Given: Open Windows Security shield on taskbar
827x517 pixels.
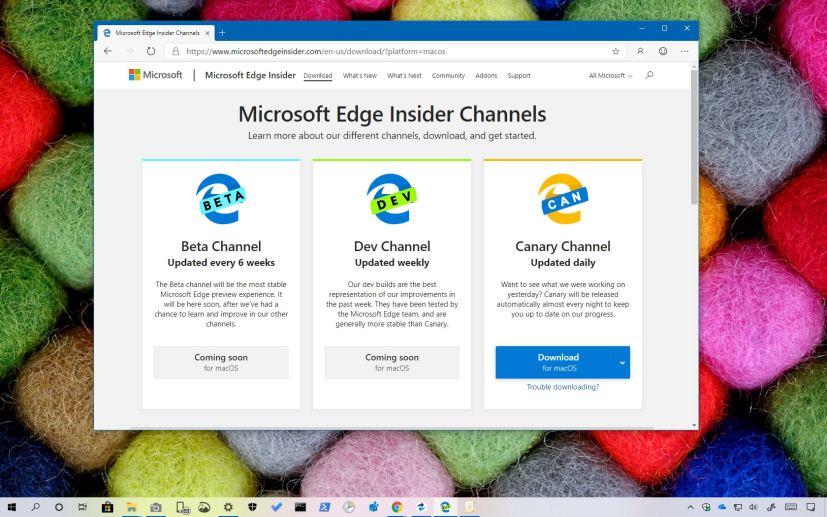Looking at the screenshot, I should [x=252, y=508].
